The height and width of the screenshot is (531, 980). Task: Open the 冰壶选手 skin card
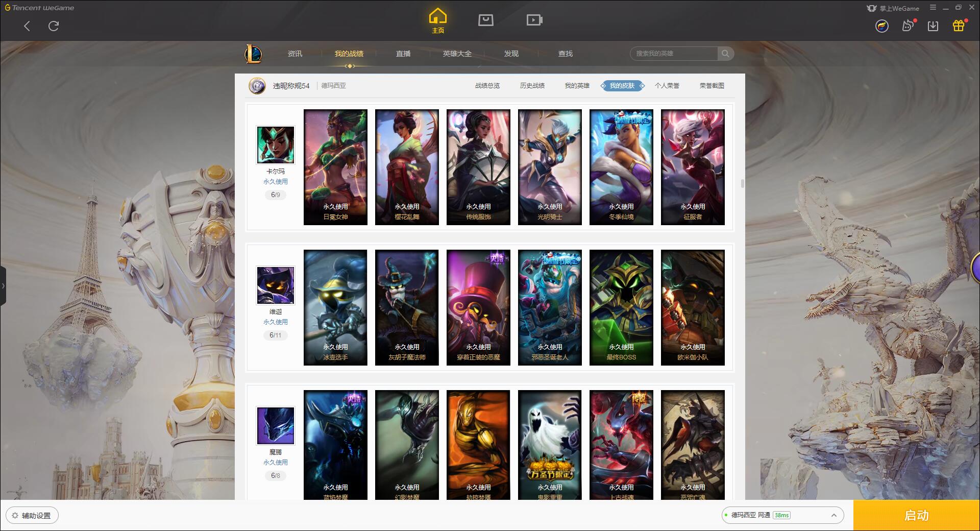click(x=335, y=307)
